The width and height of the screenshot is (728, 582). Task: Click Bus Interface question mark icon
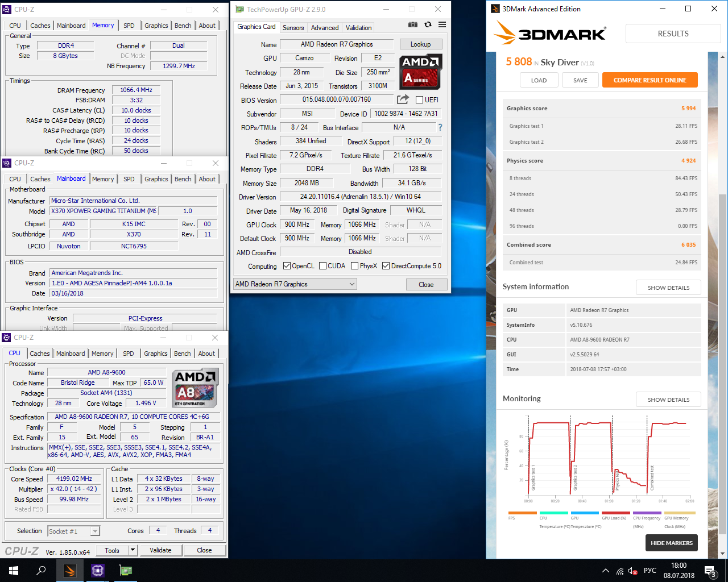click(x=440, y=127)
